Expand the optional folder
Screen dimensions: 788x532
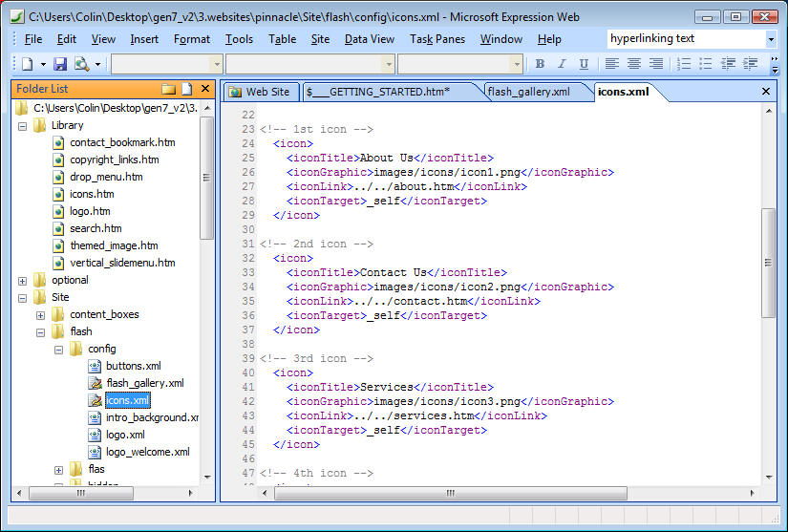tap(22, 281)
